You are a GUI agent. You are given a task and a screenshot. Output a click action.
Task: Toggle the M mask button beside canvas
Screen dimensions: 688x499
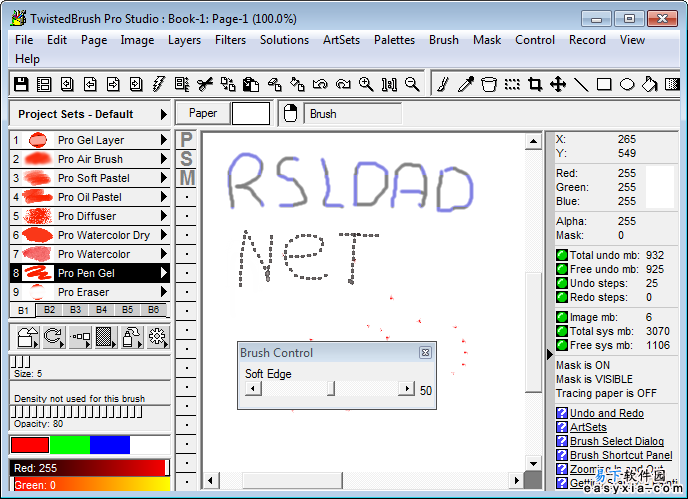pyautogui.click(x=186, y=178)
